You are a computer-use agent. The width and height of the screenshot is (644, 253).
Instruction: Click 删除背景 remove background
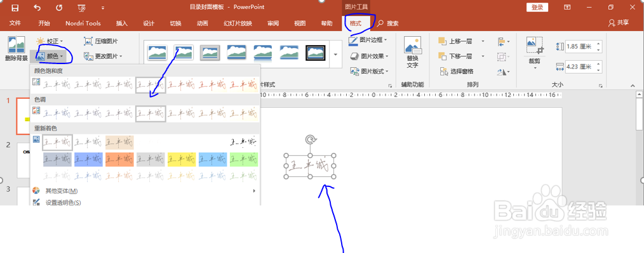(x=17, y=49)
